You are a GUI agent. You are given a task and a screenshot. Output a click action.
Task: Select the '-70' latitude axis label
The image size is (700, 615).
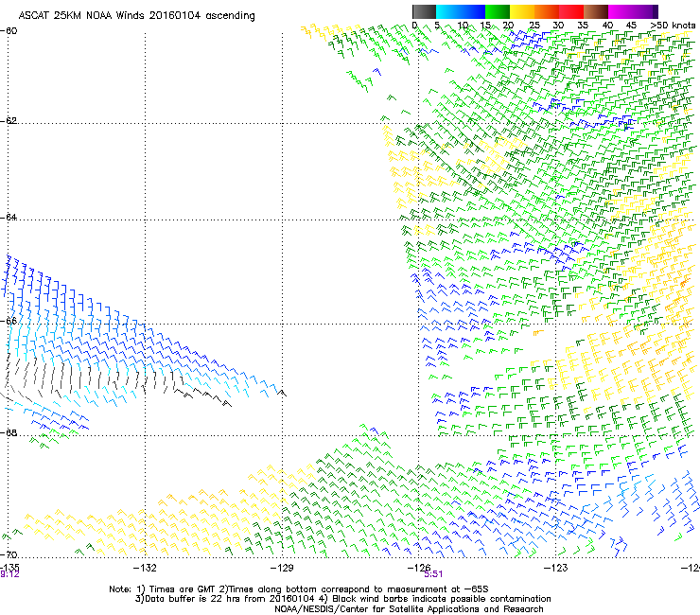click(9, 554)
